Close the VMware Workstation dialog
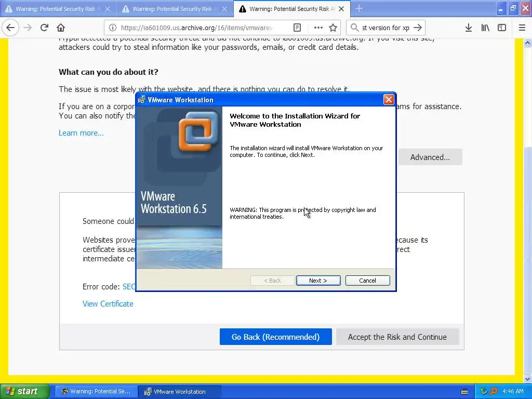This screenshot has height=399, width=532. (x=389, y=99)
